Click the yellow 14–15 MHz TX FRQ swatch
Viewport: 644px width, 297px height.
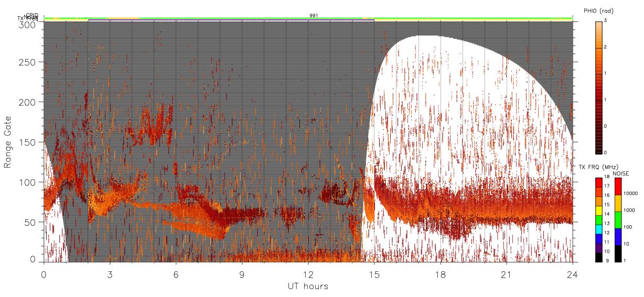(598, 211)
